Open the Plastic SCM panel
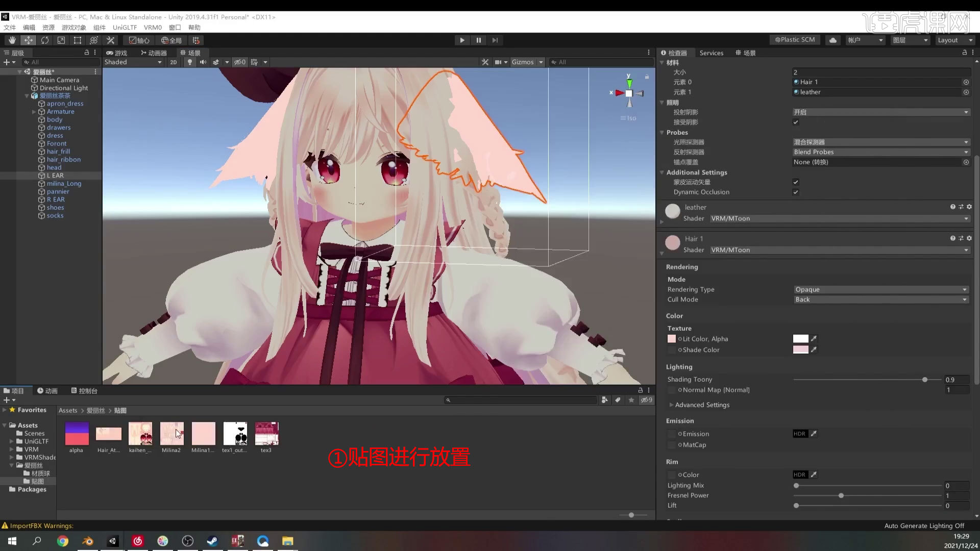Screen dimensions: 980x551 [x=794, y=40]
